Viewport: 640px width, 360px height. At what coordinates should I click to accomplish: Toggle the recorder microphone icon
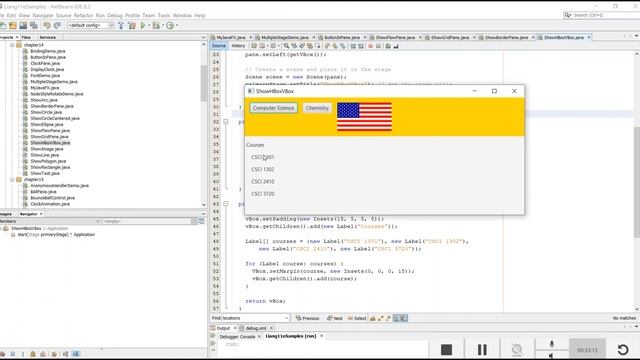pos(552,344)
